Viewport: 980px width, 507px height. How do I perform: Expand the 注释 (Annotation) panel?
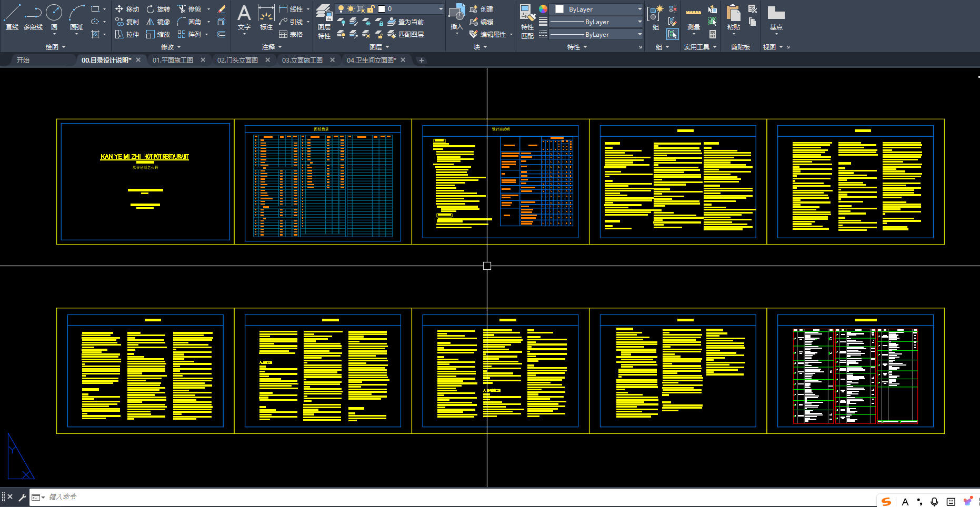click(272, 47)
